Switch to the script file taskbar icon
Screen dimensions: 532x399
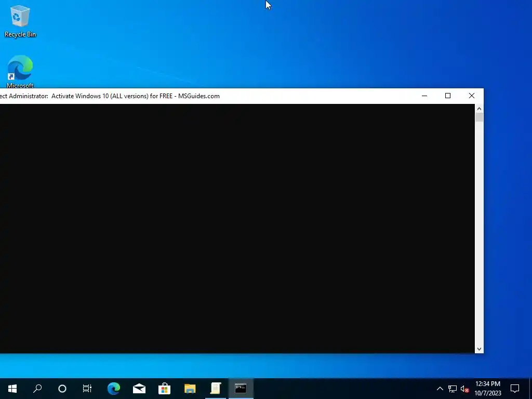[216, 389]
